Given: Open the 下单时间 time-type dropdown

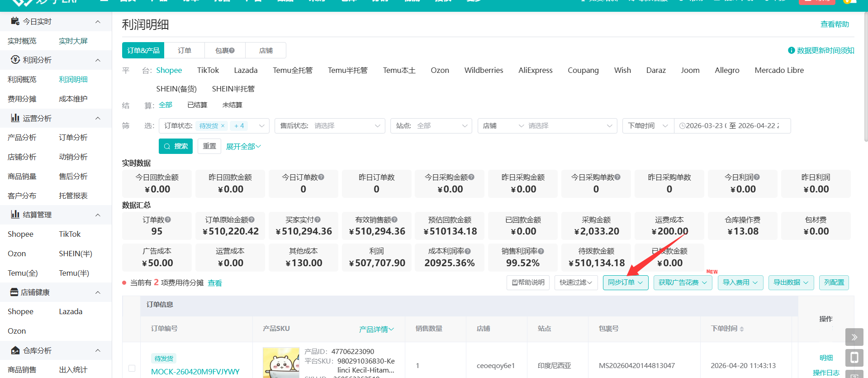Looking at the screenshot, I should 648,126.
